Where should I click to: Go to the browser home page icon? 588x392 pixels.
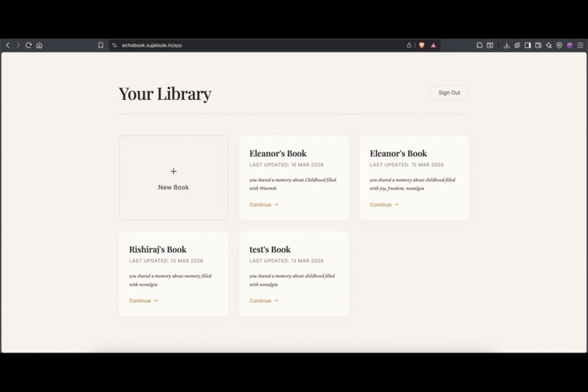(x=39, y=45)
